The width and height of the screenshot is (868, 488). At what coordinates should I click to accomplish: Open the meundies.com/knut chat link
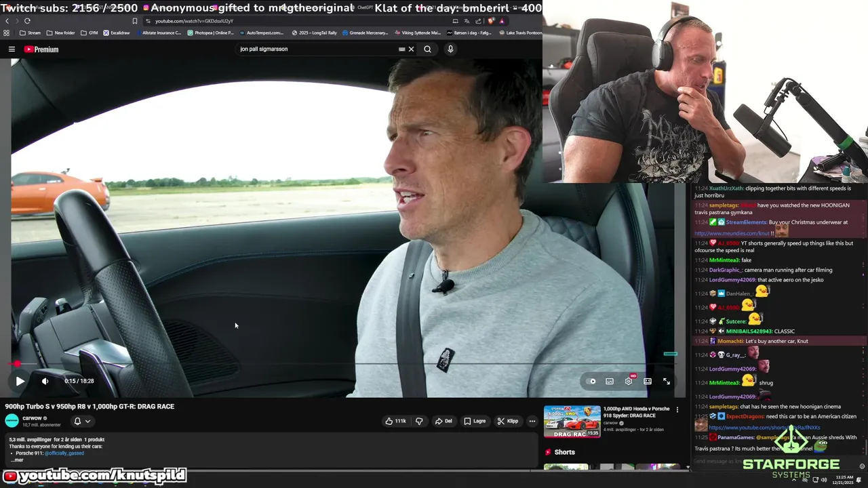tap(732, 233)
